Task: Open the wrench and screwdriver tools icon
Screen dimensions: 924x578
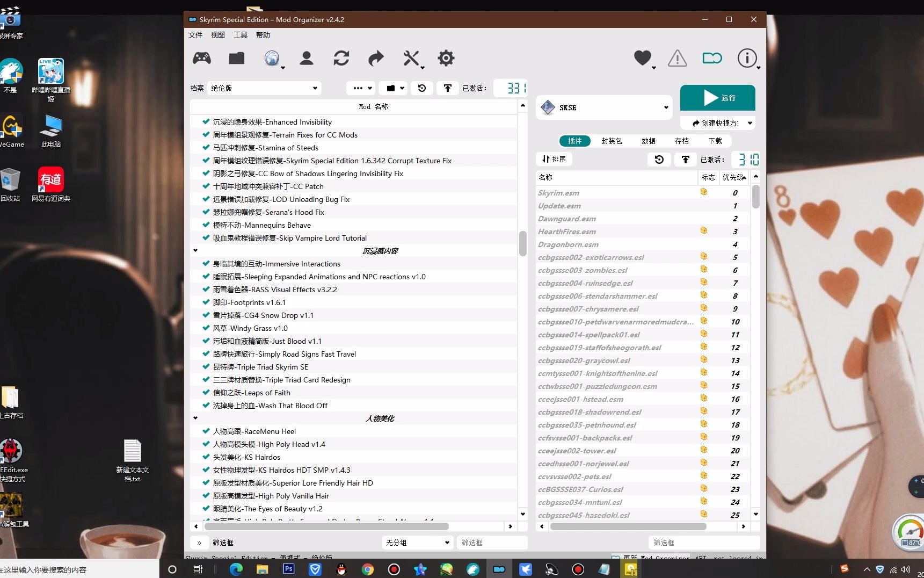Action: (x=411, y=58)
